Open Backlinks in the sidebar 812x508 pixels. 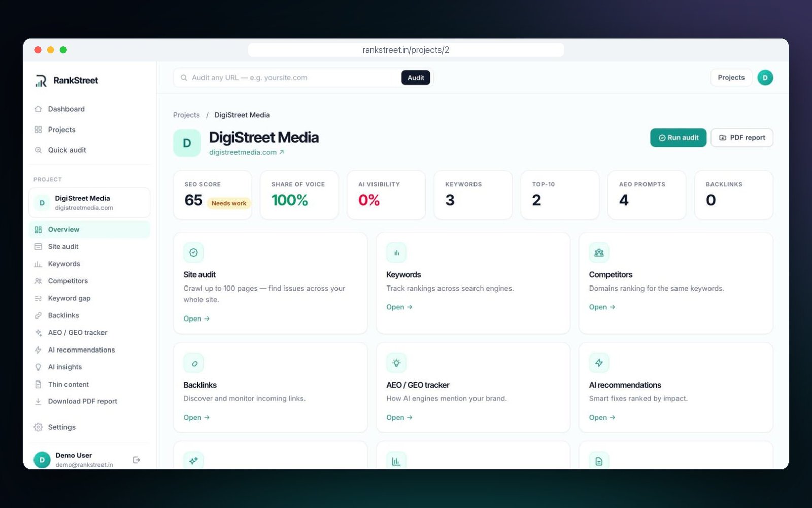click(89, 315)
